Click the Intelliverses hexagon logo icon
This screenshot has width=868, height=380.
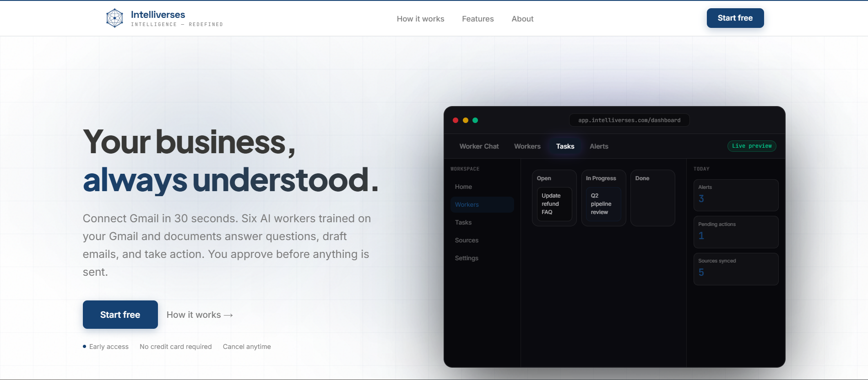[114, 18]
